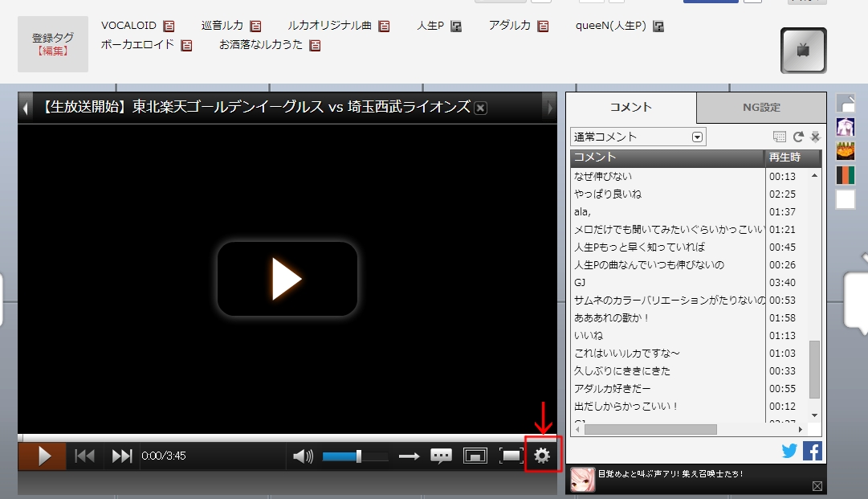868x499 pixels.
Task: Mute the player's speaker icon
Action: pyautogui.click(x=303, y=456)
